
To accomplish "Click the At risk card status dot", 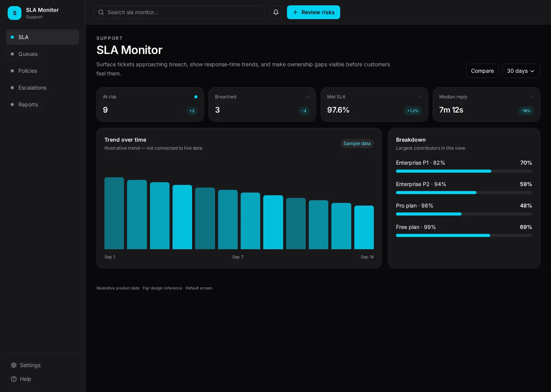I will [x=196, y=97].
